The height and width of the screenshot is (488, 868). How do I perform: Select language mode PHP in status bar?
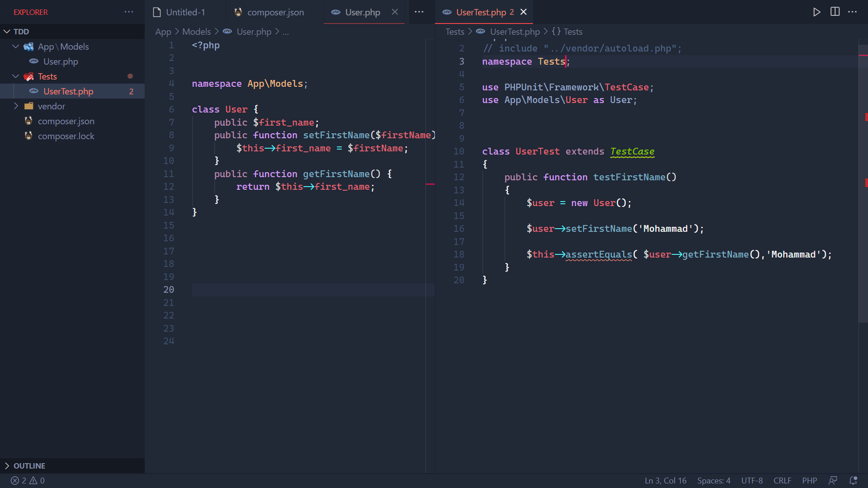tap(810, 481)
